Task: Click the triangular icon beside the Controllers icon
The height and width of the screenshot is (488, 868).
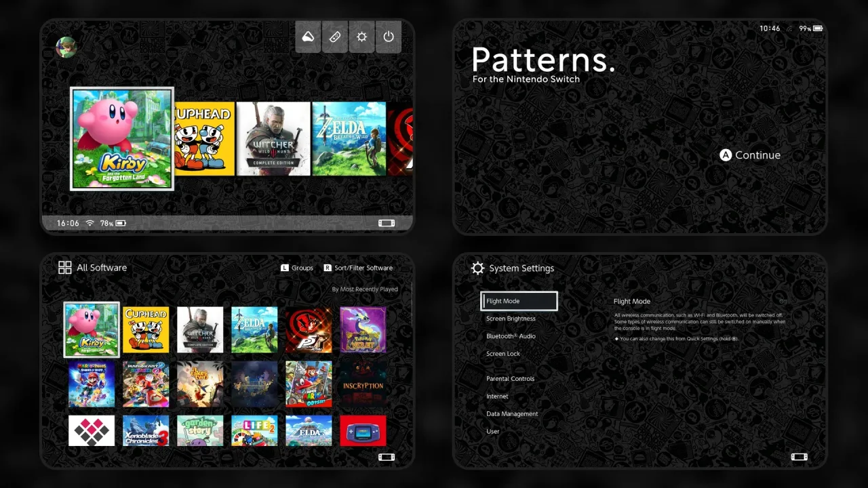Action: (x=309, y=37)
